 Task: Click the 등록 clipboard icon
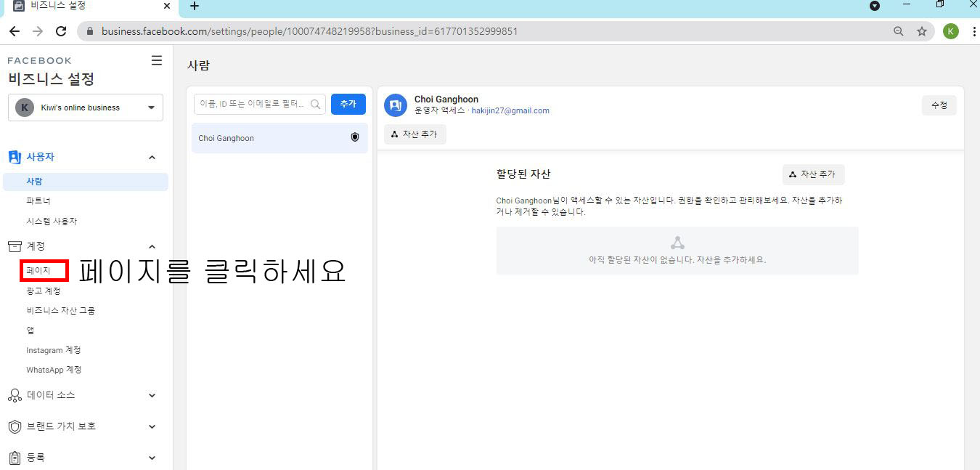[x=15, y=458]
